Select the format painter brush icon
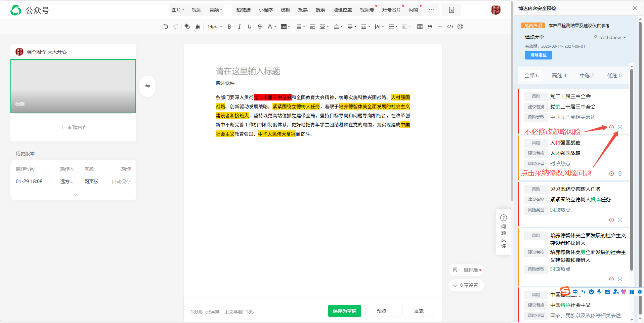644x323 pixels. pyautogui.click(x=198, y=27)
